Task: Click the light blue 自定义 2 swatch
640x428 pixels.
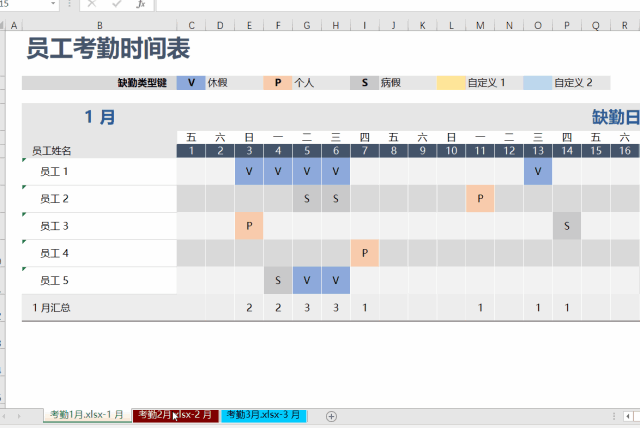Action: click(x=538, y=83)
